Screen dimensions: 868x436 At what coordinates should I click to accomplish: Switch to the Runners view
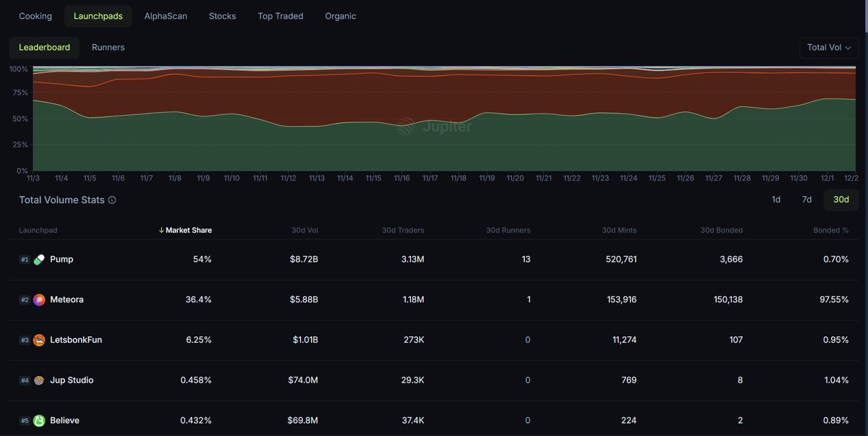click(x=108, y=47)
